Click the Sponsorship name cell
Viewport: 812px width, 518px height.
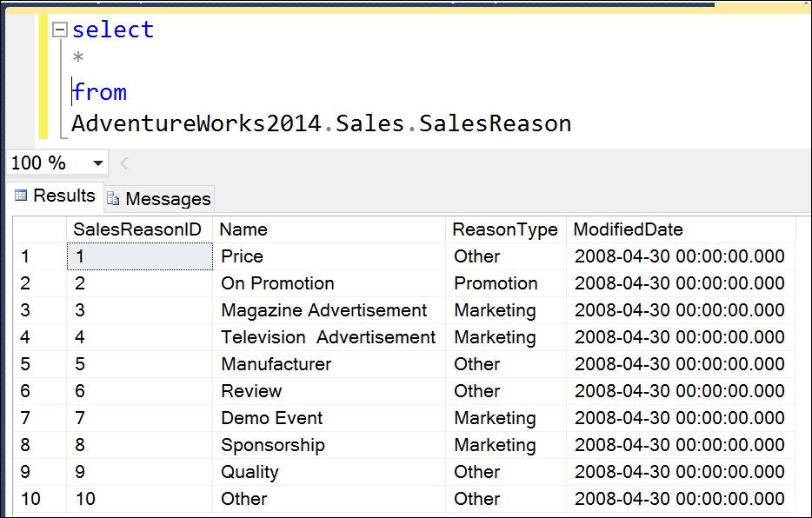[329, 444]
